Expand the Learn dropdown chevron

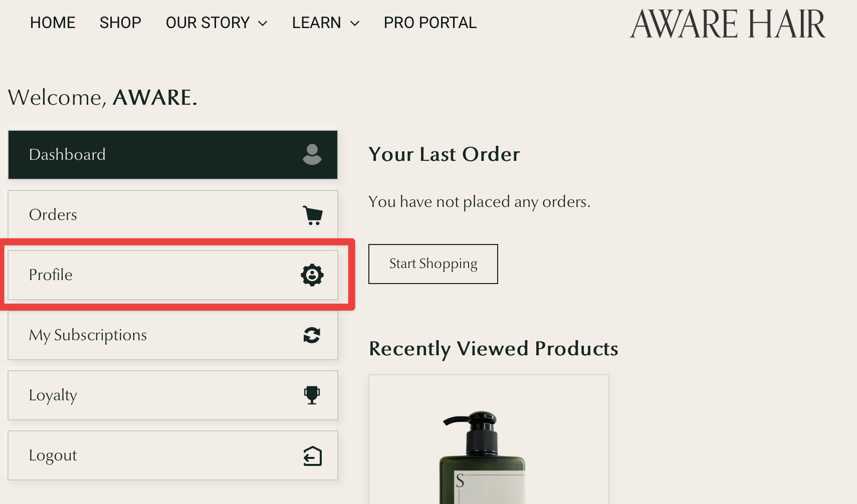(355, 24)
